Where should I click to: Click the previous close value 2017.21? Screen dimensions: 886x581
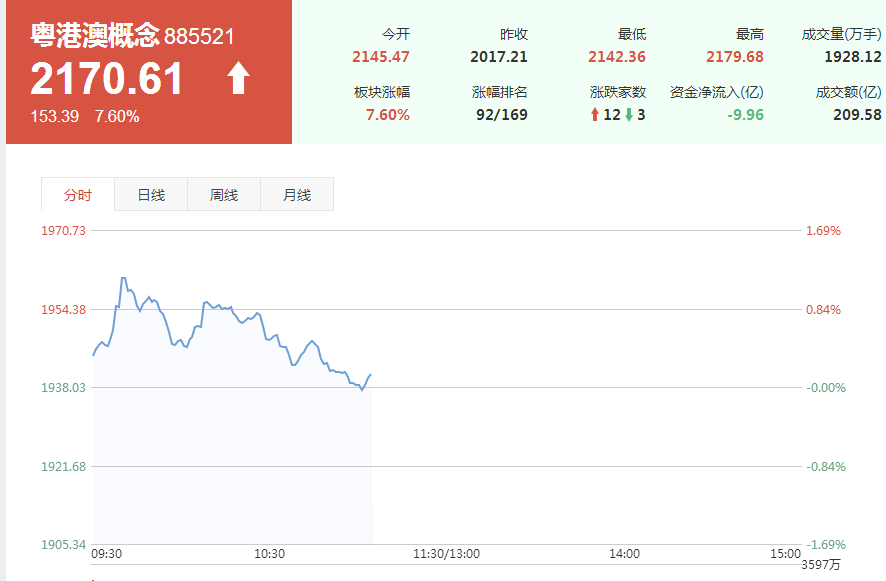(x=499, y=57)
